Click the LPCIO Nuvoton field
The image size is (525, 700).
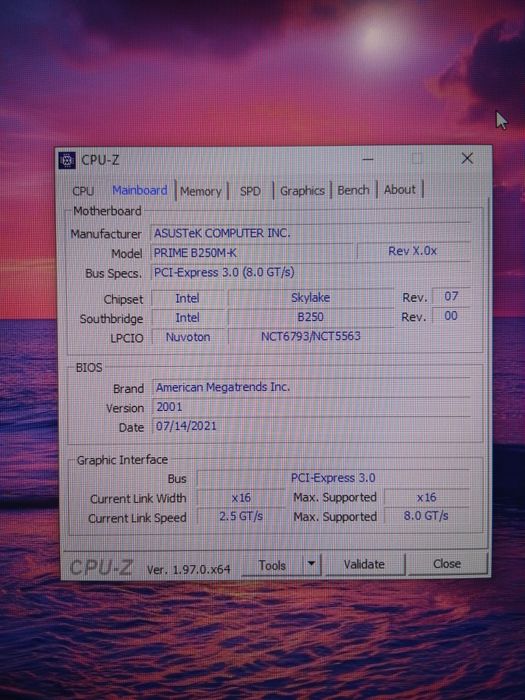[x=188, y=337]
